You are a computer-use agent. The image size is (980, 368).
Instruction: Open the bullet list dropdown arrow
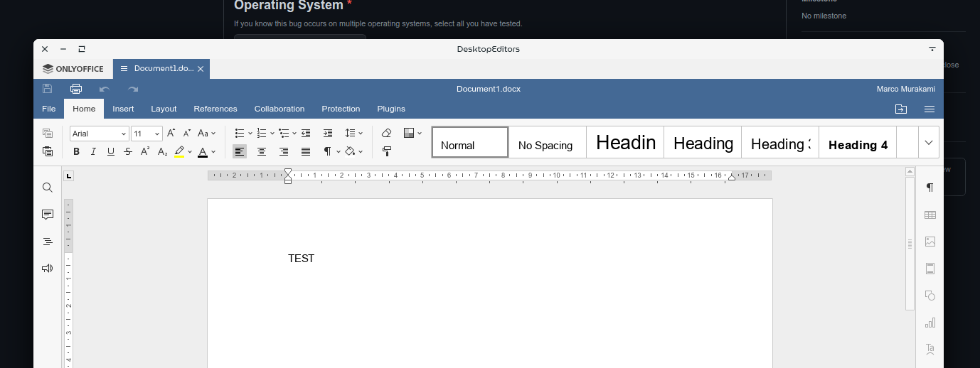click(x=250, y=133)
